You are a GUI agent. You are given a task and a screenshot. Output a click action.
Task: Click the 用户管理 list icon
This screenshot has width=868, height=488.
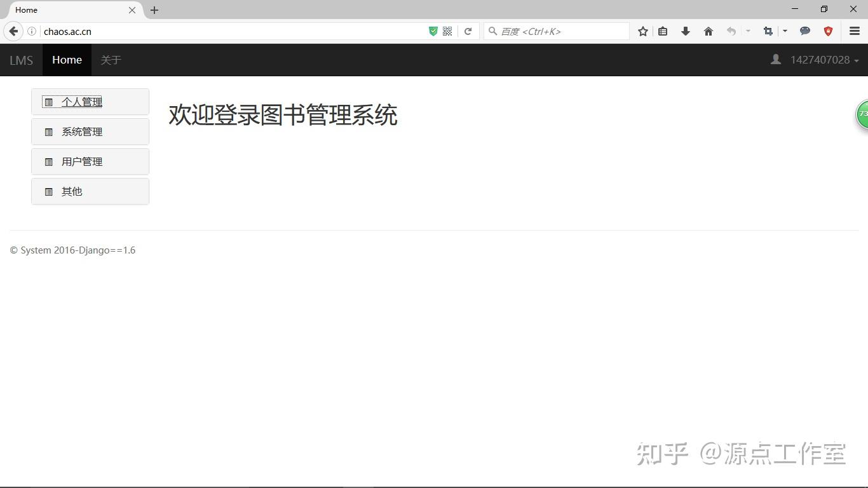coord(50,161)
